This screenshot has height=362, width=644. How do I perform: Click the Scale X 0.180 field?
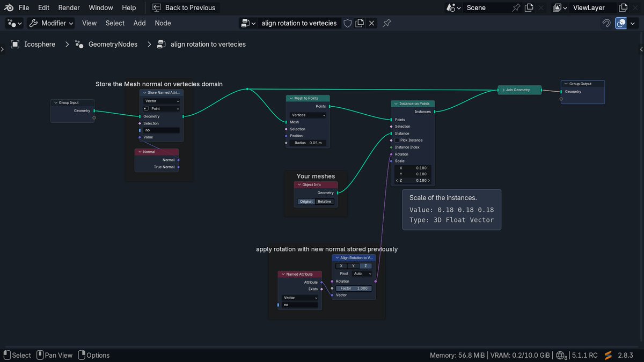tap(413, 168)
